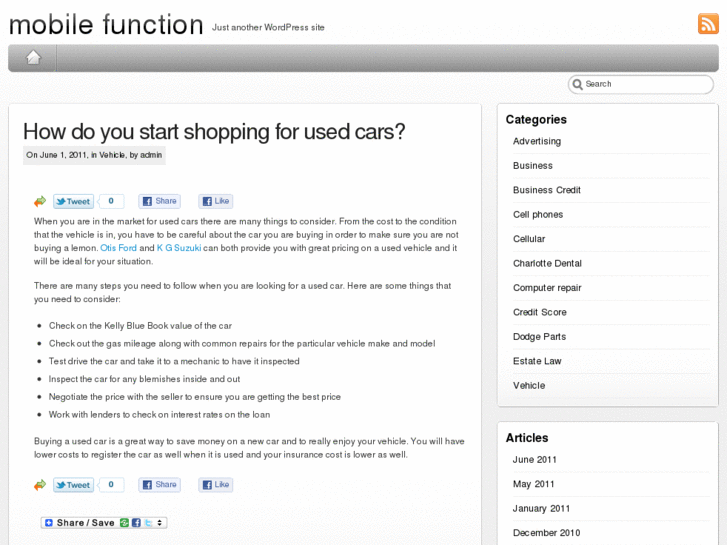Image resolution: width=727 pixels, height=545 pixels.
Task: Open the K G Suzuki link
Action: [179, 248]
